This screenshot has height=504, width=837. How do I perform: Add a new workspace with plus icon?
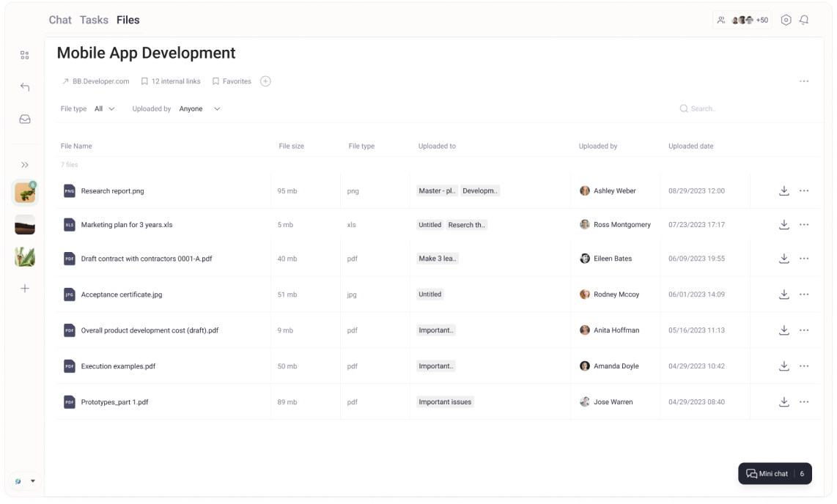click(25, 289)
